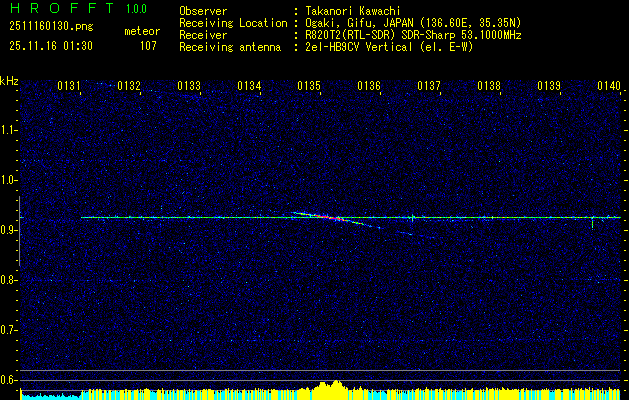Image resolution: width=629 pixels, height=400 pixels.
Task: Select the 0135 time marker
Action: pyautogui.click(x=309, y=87)
